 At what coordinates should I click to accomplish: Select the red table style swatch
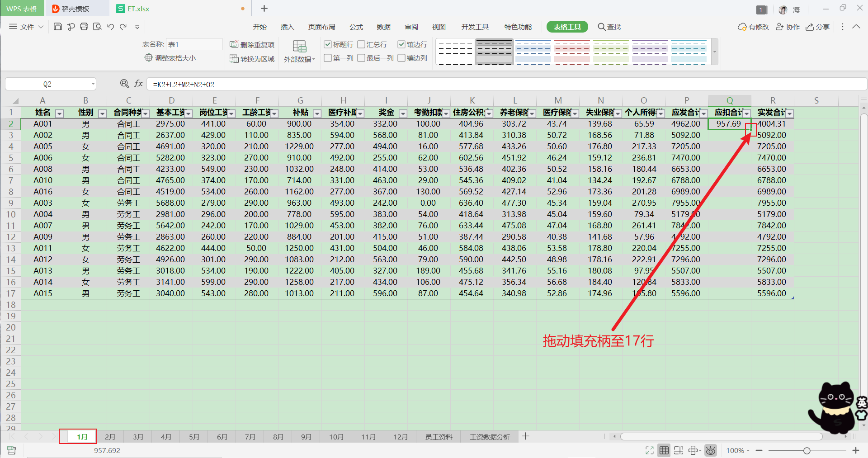[572, 52]
